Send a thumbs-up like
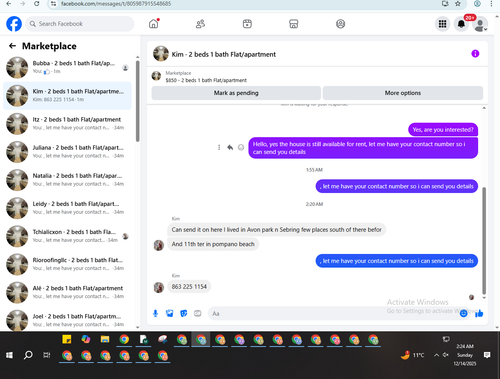This screenshot has height=379, width=500. [479, 313]
